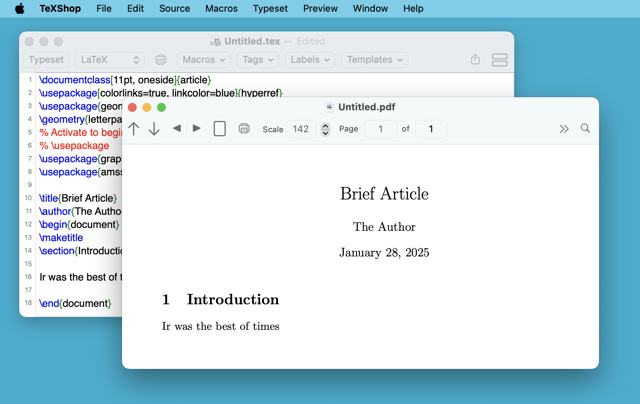Open the Window menu

click(x=370, y=8)
